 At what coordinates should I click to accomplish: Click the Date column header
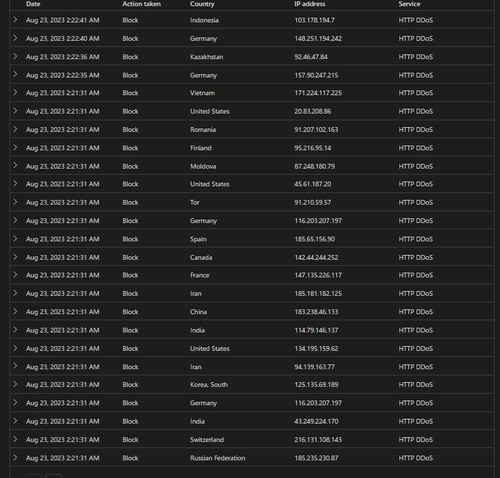click(x=33, y=4)
